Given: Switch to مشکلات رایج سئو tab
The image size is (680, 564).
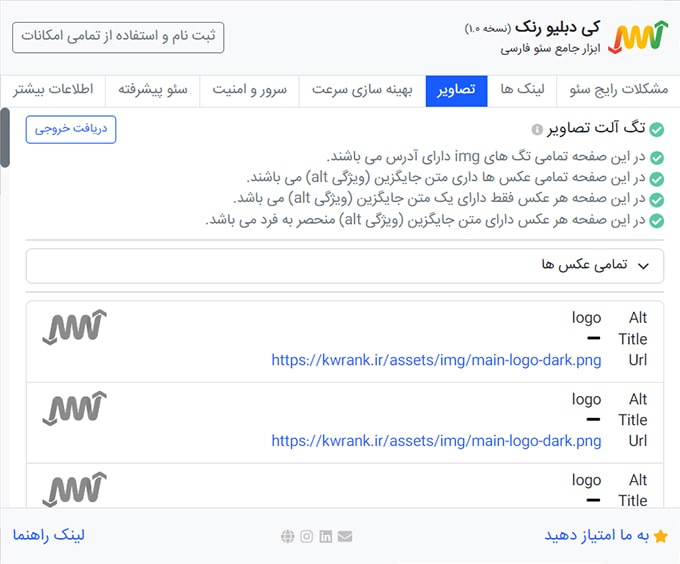Looking at the screenshot, I should pos(618,90).
